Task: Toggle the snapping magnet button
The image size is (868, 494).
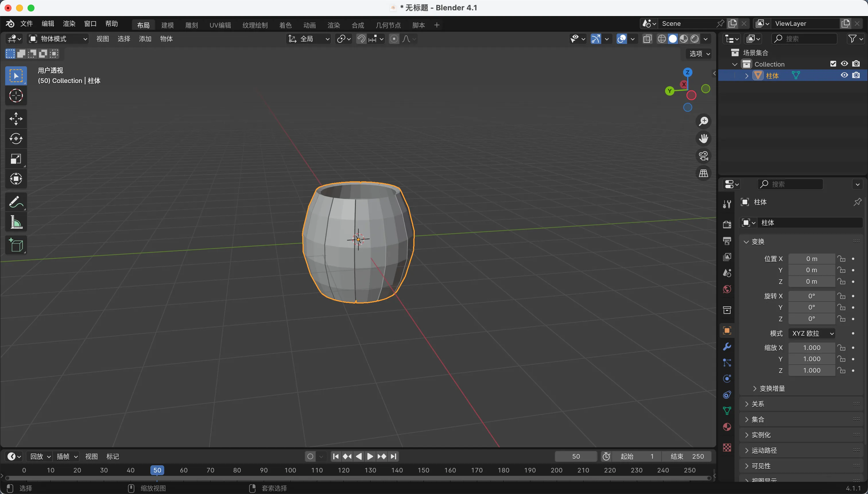Action: [361, 39]
